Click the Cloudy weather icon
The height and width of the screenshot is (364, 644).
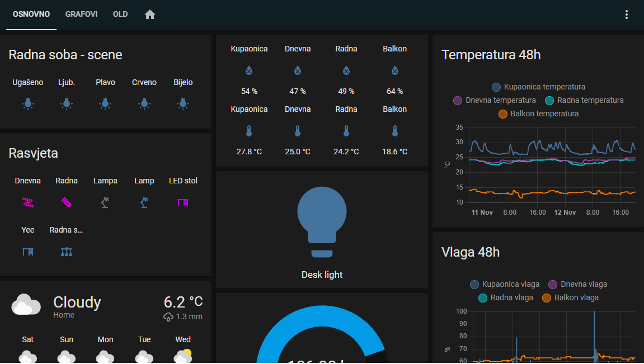[26, 305]
